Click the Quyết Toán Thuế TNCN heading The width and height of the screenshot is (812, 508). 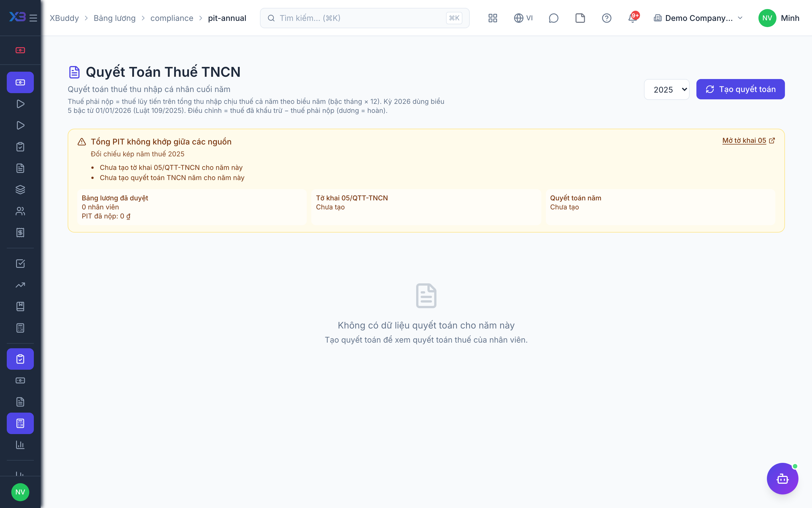[x=163, y=72]
